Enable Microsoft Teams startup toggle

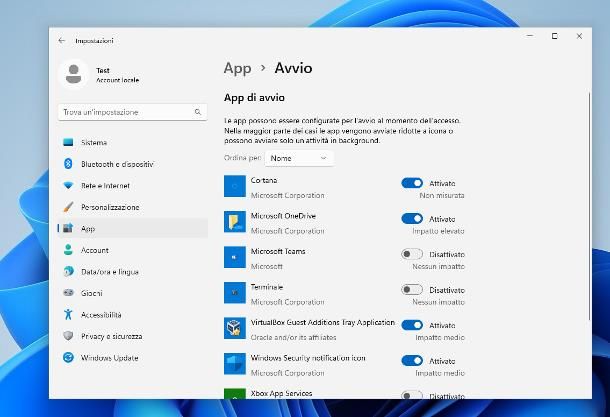pos(412,254)
